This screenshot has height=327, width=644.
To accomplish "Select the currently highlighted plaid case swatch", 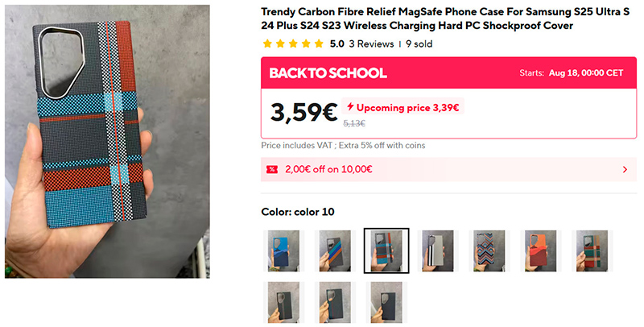I will (386, 250).
